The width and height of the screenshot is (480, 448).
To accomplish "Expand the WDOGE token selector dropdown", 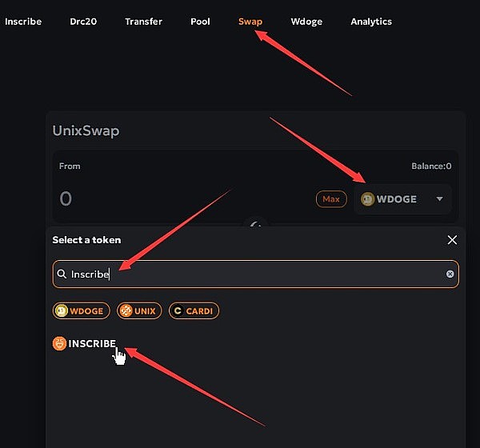I will 402,199.
